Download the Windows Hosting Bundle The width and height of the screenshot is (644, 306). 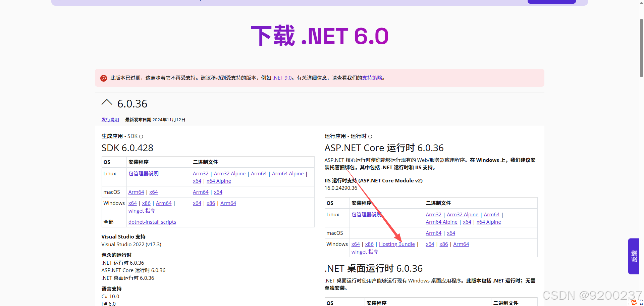tap(397, 244)
